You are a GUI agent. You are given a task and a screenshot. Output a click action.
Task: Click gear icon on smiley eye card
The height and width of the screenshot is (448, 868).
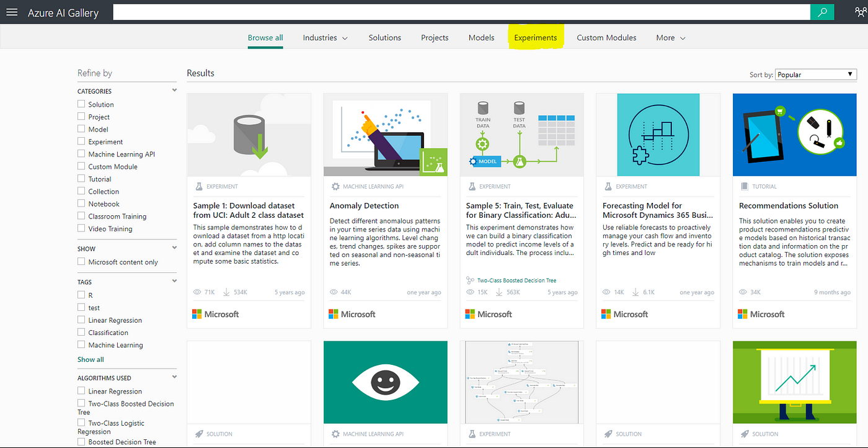335,434
